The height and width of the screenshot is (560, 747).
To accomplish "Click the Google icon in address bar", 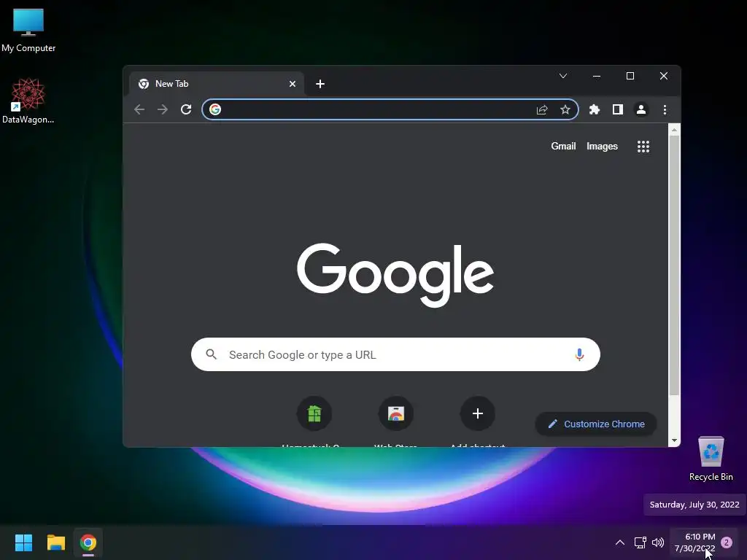I will tap(215, 109).
